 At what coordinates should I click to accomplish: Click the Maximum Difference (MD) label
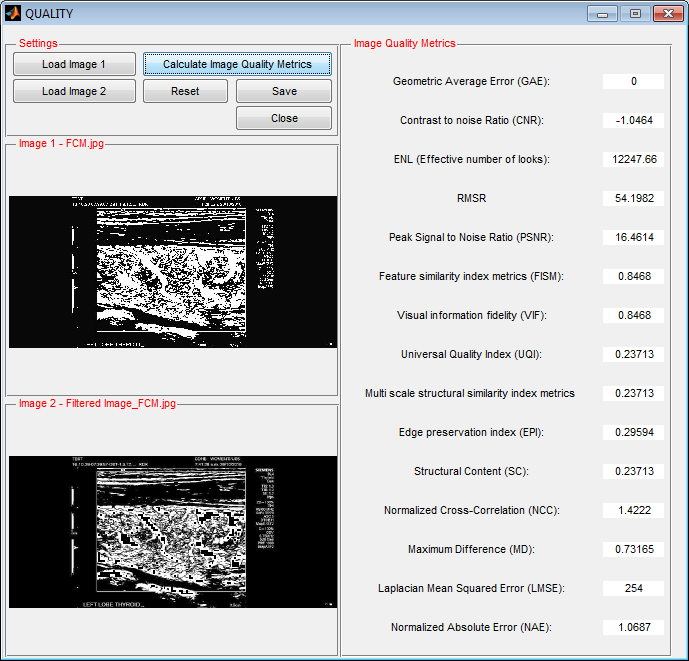[471, 549]
